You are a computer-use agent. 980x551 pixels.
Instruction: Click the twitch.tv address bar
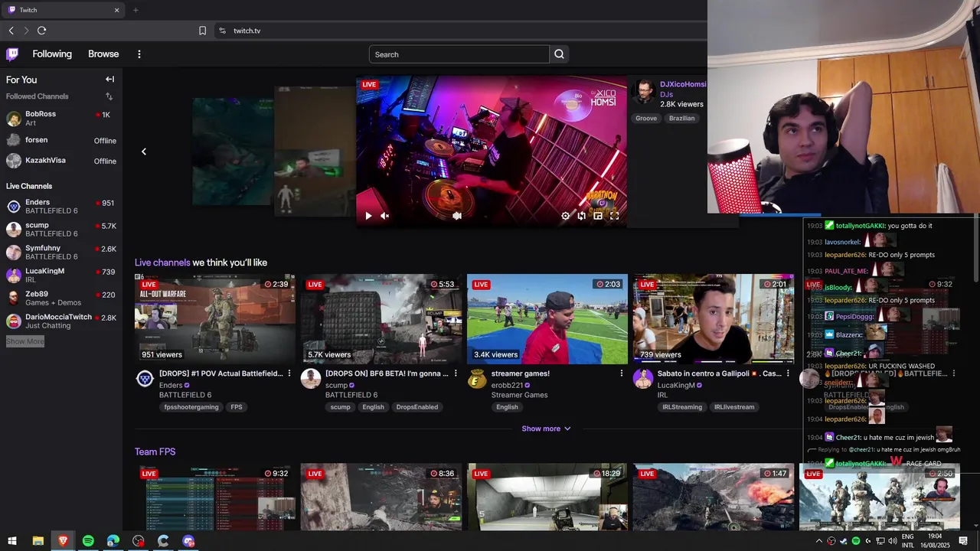pos(459,31)
